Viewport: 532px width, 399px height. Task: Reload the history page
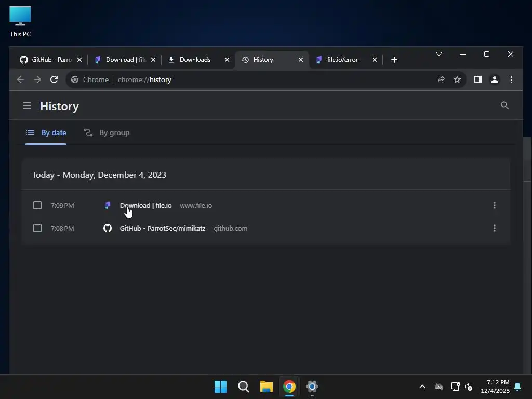(54, 79)
